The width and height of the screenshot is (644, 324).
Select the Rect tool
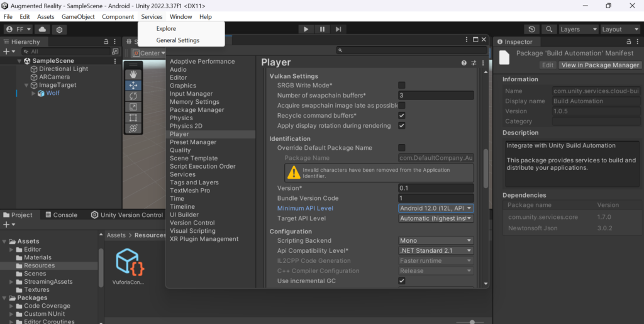coord(133,118)
